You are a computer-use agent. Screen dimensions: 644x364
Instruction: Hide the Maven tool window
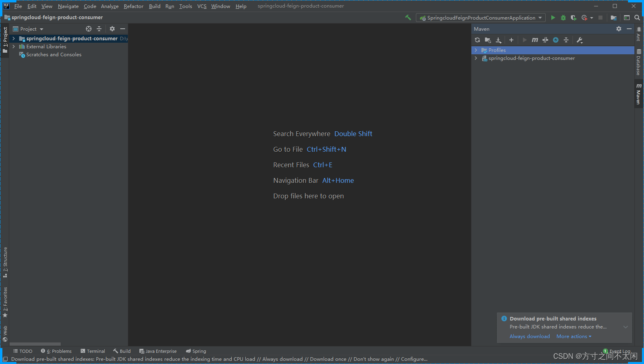(x=629, y=29)
